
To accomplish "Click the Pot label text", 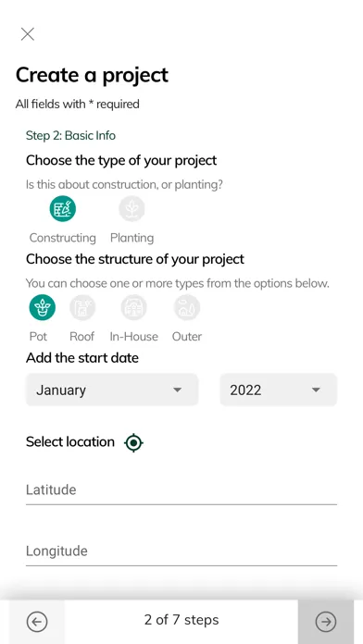I will [x=38, y=337].
